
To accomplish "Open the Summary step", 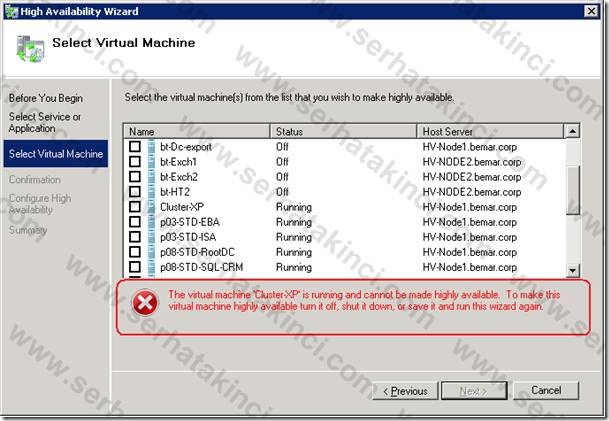I will pos(28,230).
